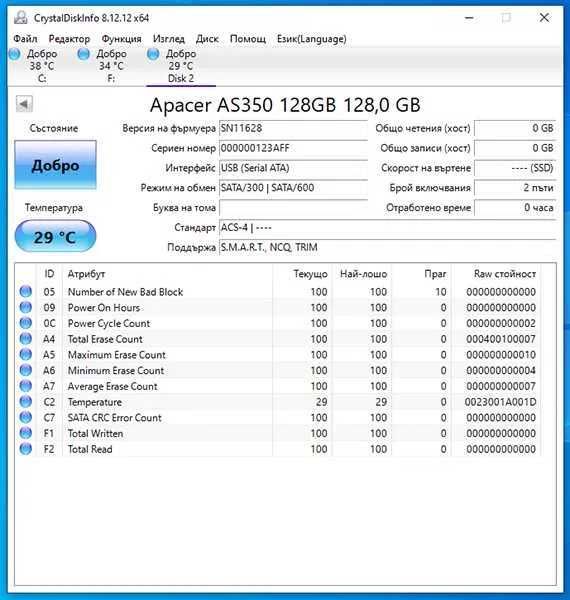570x600 pixels.
Task: Click status orb of Minimum Erase Count row
Action: tap(26, 370)
